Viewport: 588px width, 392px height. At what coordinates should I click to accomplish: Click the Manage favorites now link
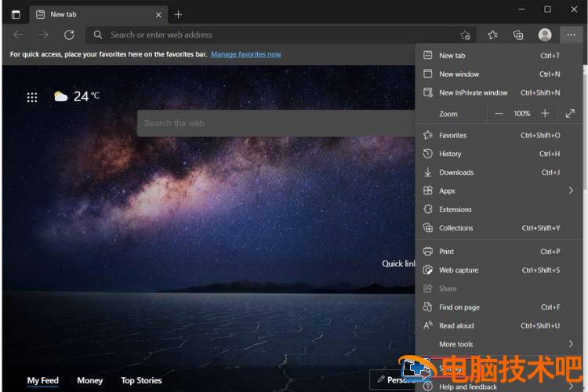tap(245, 54)
